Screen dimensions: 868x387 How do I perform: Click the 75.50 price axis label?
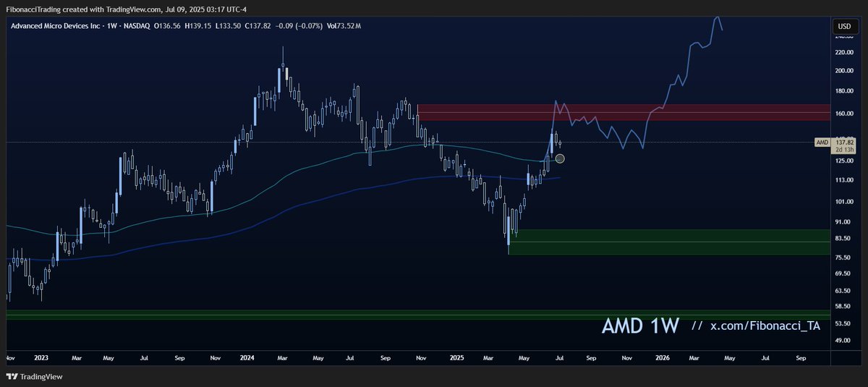click(x=844, y=258)
